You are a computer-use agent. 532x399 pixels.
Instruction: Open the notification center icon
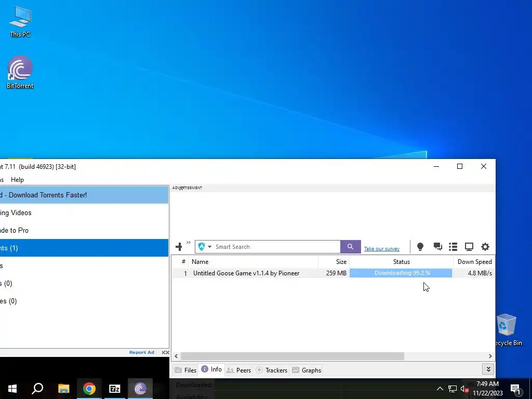[x=515, y=389]
